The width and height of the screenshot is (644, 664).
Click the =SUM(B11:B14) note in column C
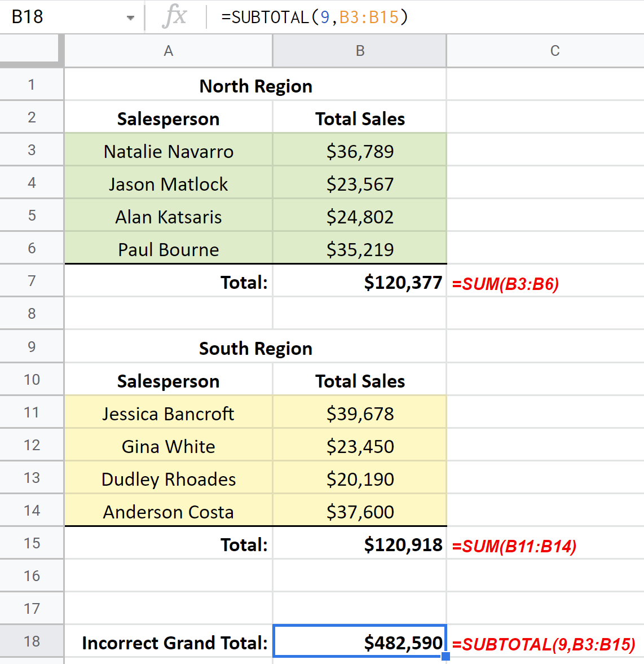click(x=514, y=546)
